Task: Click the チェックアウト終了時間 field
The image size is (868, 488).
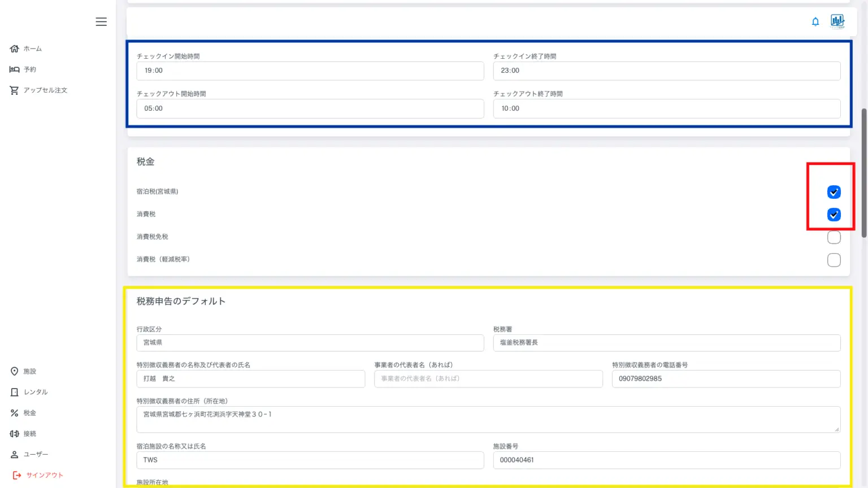Action: [x=666, y=108]
